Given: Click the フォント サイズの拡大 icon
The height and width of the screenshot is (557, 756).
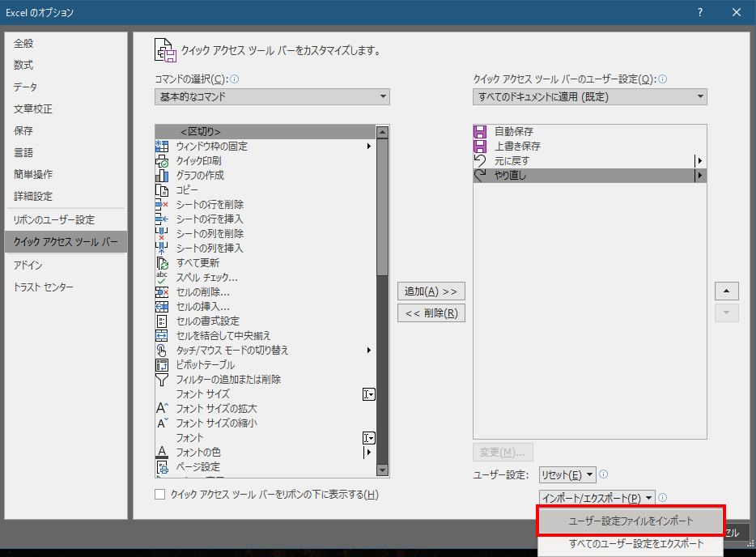Looking at the screenshot, I should tap(162, 409).
